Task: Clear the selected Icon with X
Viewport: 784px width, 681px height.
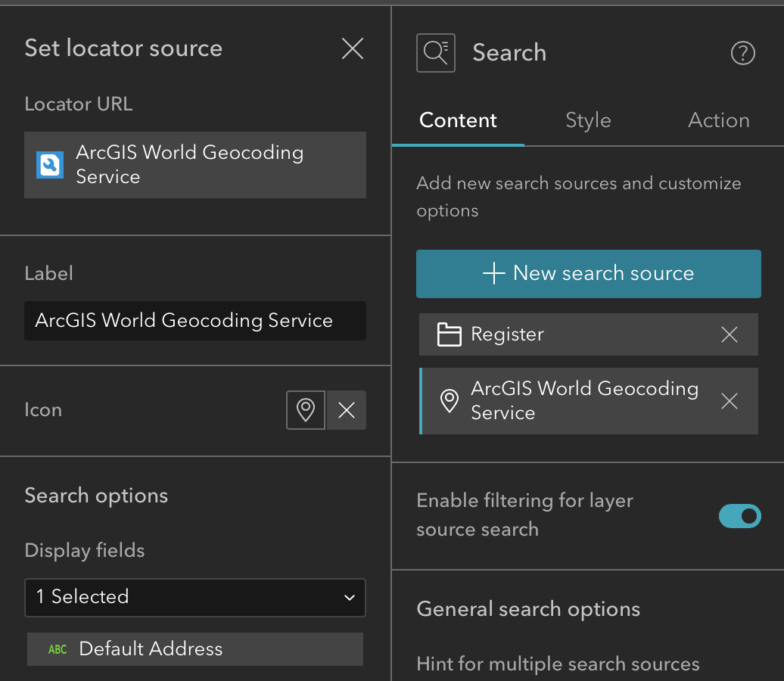Action: pos(347,410)
